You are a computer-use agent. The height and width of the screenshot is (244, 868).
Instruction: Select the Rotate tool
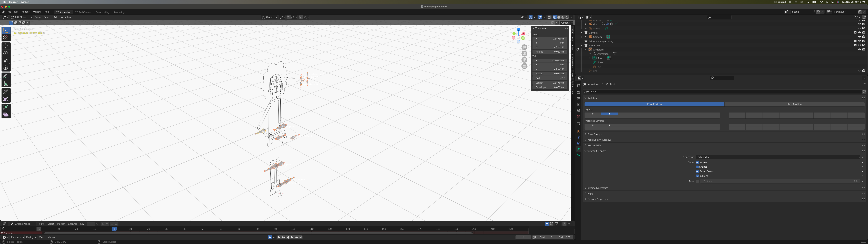[6, 53]
